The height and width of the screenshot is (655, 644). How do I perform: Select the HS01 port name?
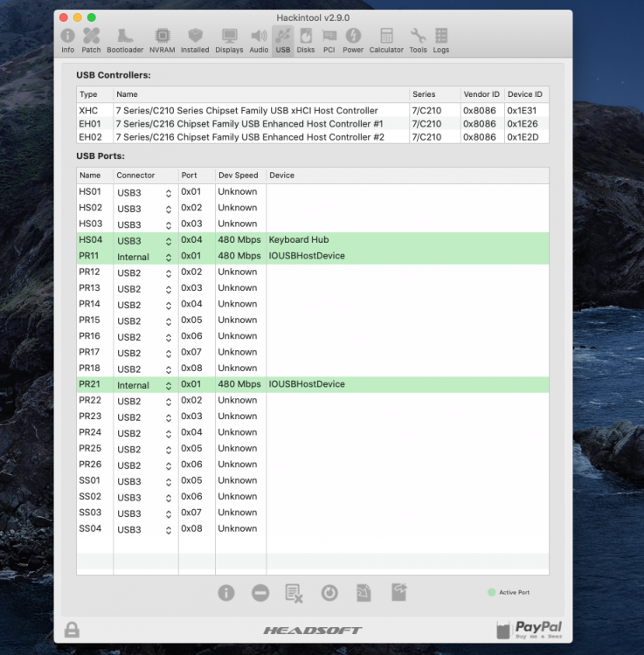pyautogui.click(x=90, y=191)
